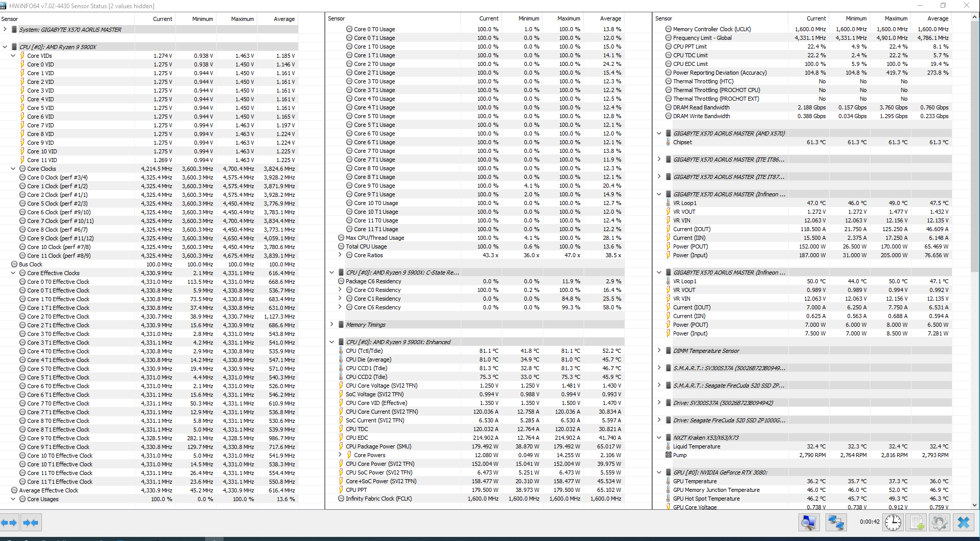980x541 pixels.
Task: Collapse the NZXT Kraken X53/X63/X73 group
Action: [x=659, y=437]
